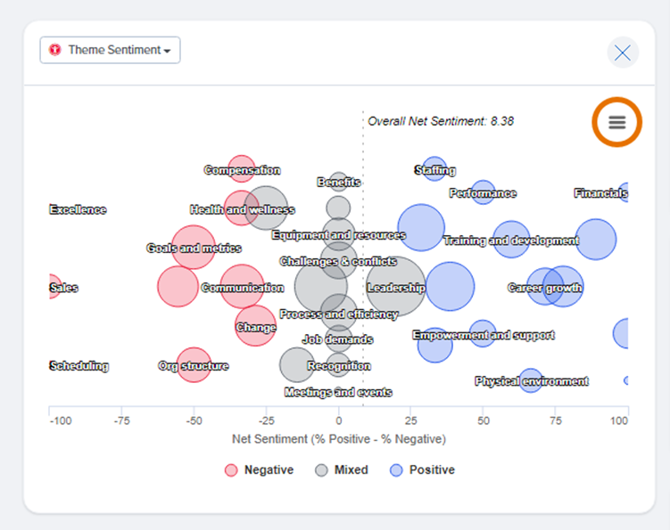This screenshot has width=670, height=530.
Task: Toggle the Positive legend series
Action: [423, 470]
